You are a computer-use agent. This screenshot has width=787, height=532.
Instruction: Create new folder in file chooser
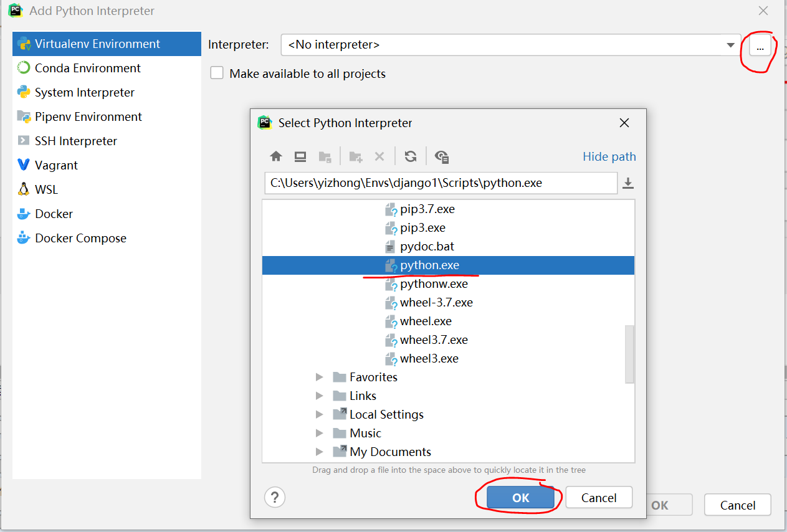355,156
